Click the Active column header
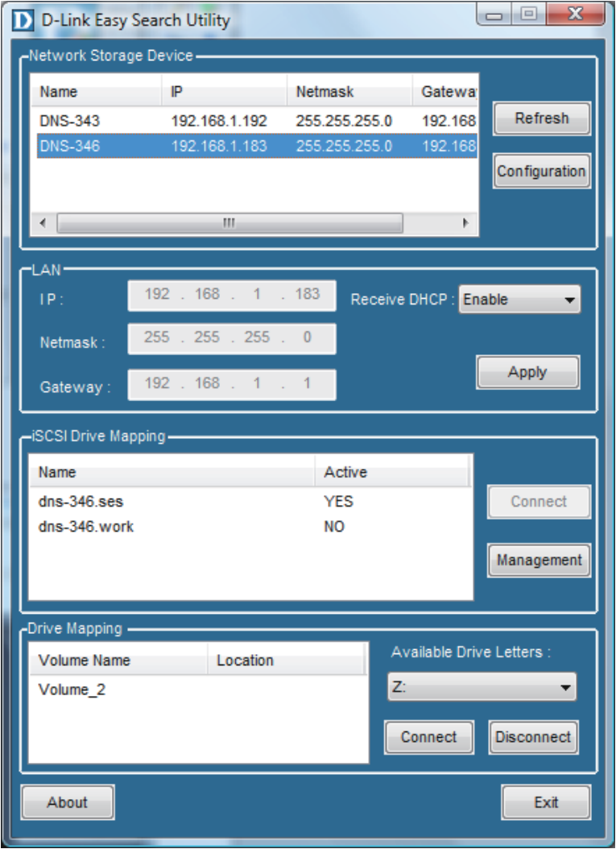Screen dimensions: 616x849 392,471
